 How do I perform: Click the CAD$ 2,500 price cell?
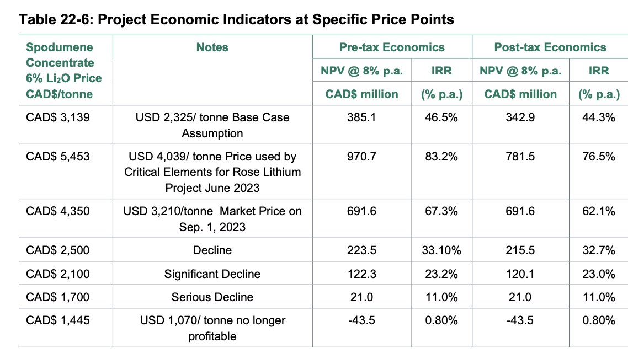point(57,250)
